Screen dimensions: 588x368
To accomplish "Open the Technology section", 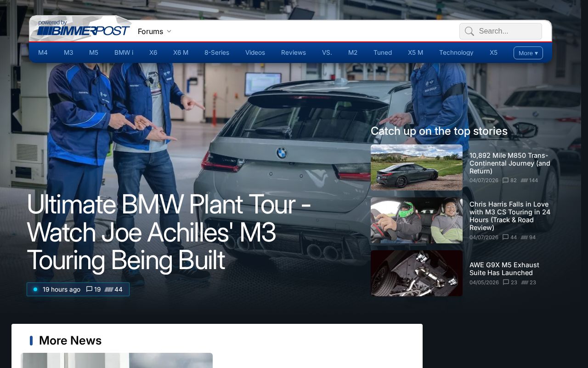I will pyautogui.click(x=456, y=52).
